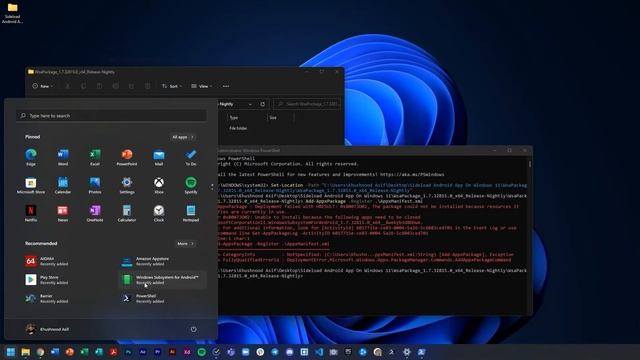Launch Photos from pinned apps

95,185
